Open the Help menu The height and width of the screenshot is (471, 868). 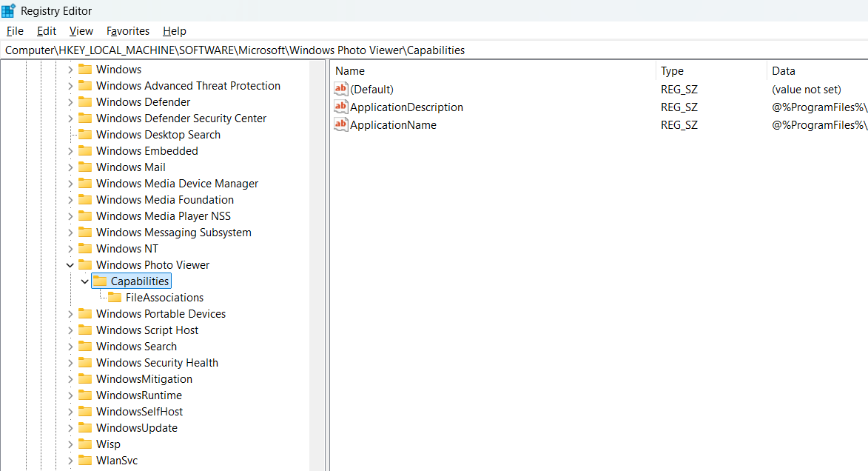pos(175,31)
